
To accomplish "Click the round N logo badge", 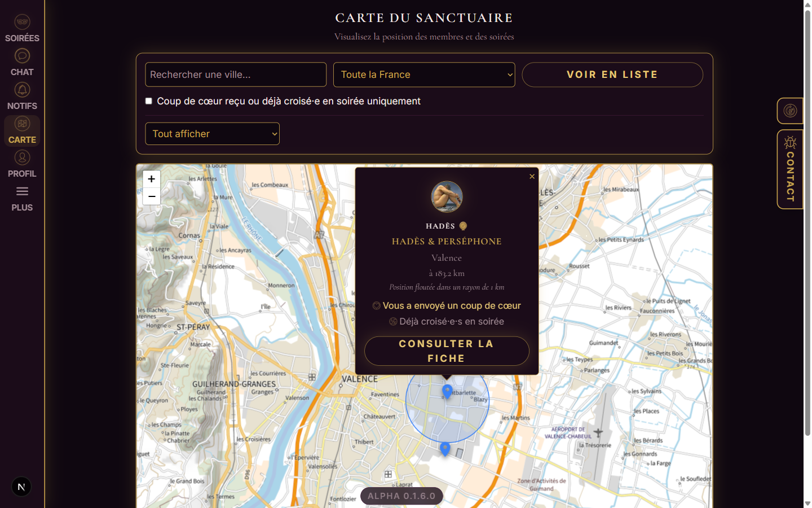I will click(21, 487).
